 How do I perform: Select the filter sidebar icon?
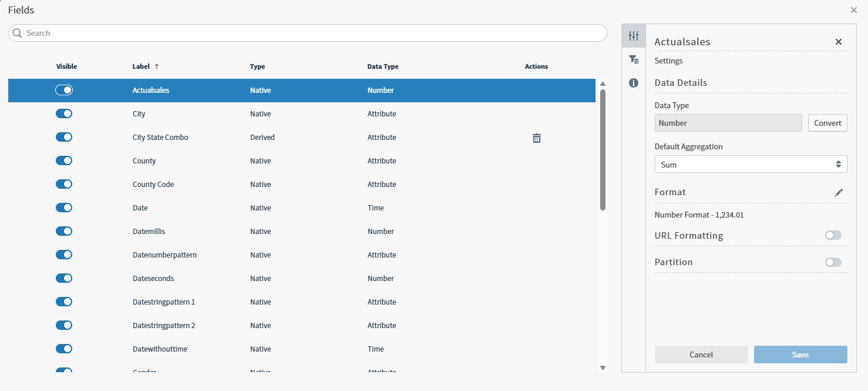pos(633,59)
